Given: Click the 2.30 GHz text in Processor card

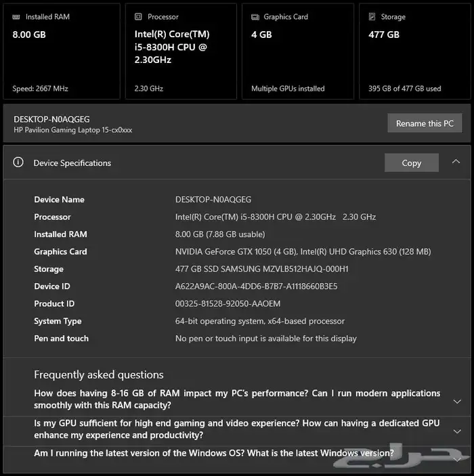Looking at the screenshot, I should pyautogui.click(x=149, y=89).
